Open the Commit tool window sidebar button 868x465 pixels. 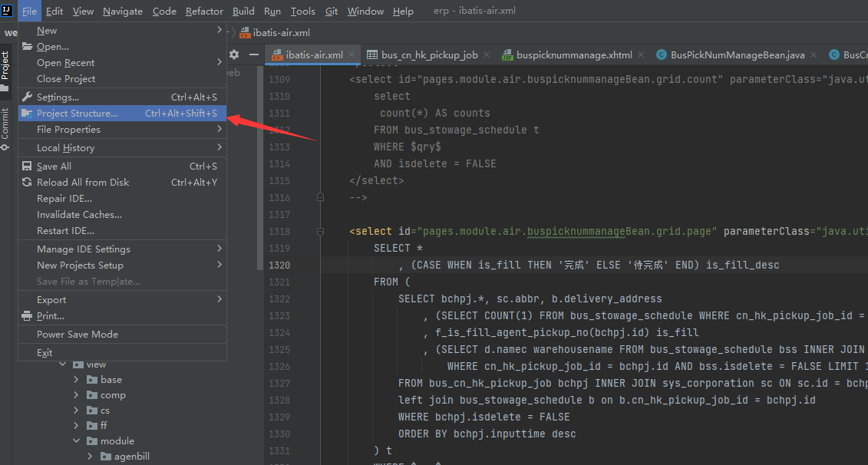click(5, 128)
